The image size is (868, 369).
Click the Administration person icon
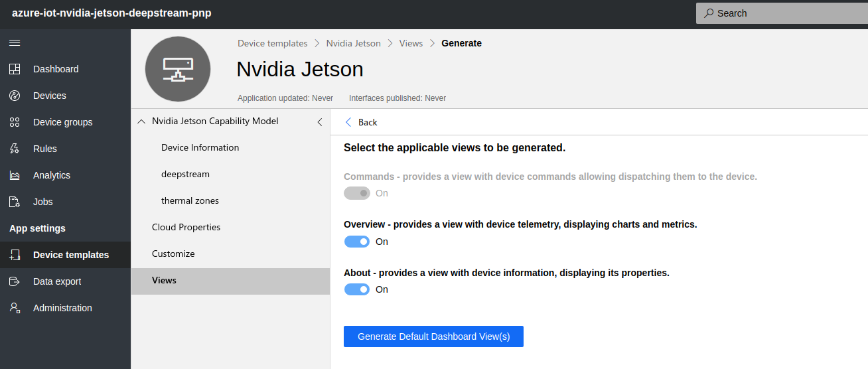click(15, 308)
